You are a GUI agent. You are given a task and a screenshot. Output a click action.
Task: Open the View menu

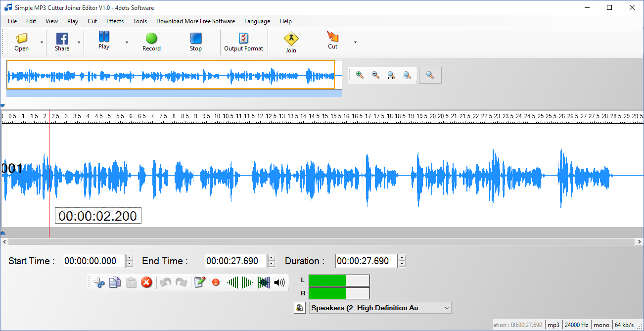(x=51, y=21)
